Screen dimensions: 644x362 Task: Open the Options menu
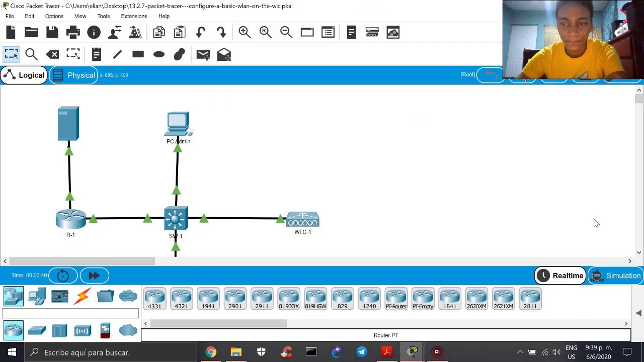tap(54, 16)
